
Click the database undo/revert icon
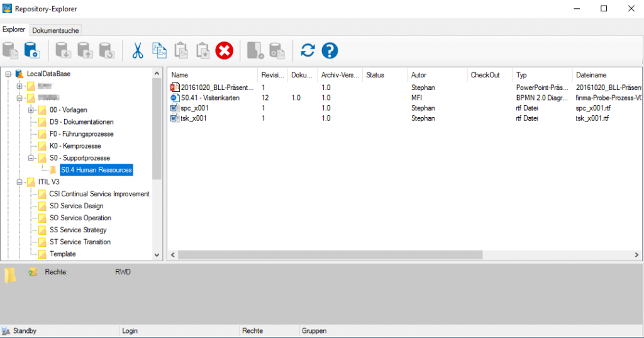(107, 50)
